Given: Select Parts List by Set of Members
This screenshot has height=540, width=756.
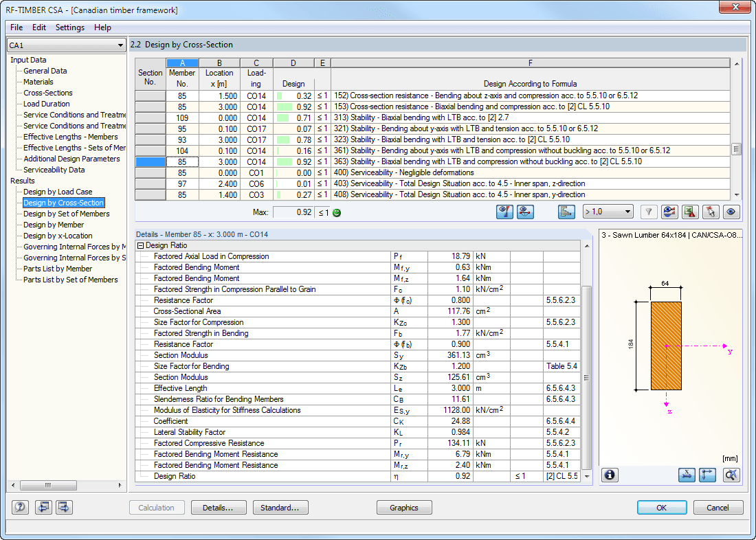Looking at the screenshot, I should pos(71,280).
